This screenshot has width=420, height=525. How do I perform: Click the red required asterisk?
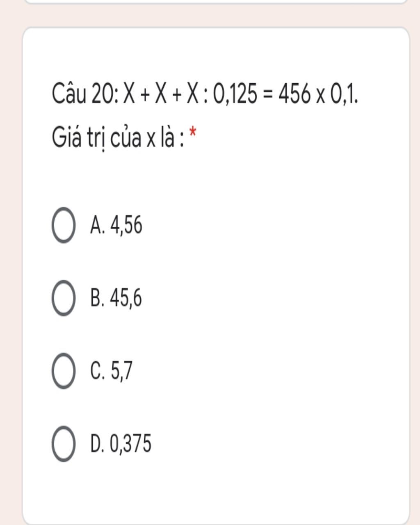(193, 133)
